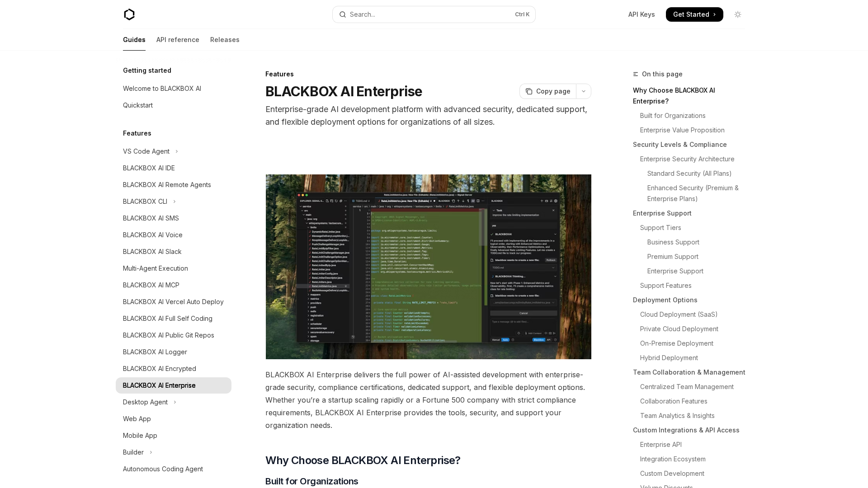Click the BLACKBOX logo icon

coord(129,14)
